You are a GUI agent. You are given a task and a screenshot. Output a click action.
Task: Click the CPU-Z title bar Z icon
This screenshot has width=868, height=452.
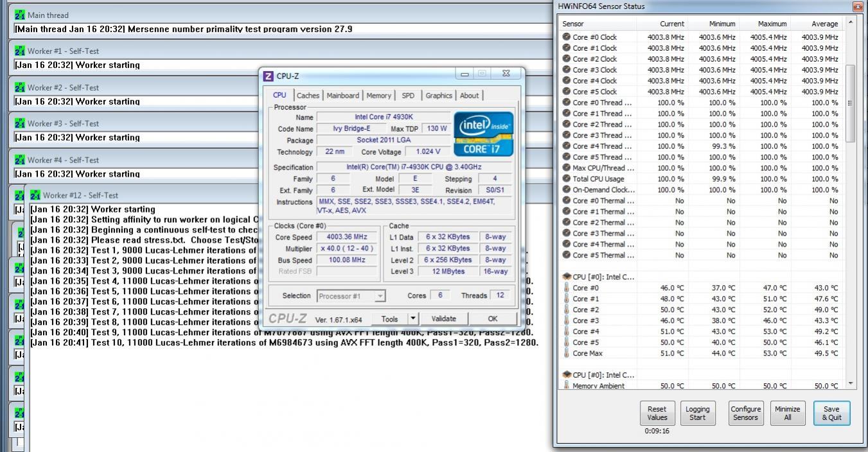pyautogui.click(x=269, y=76)
